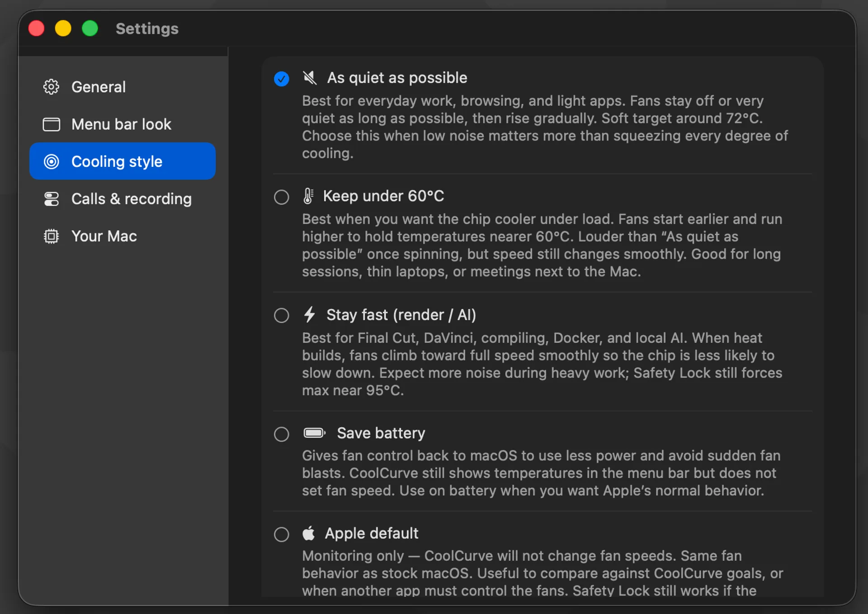Pick the Apple default radio button

point(281,534)
